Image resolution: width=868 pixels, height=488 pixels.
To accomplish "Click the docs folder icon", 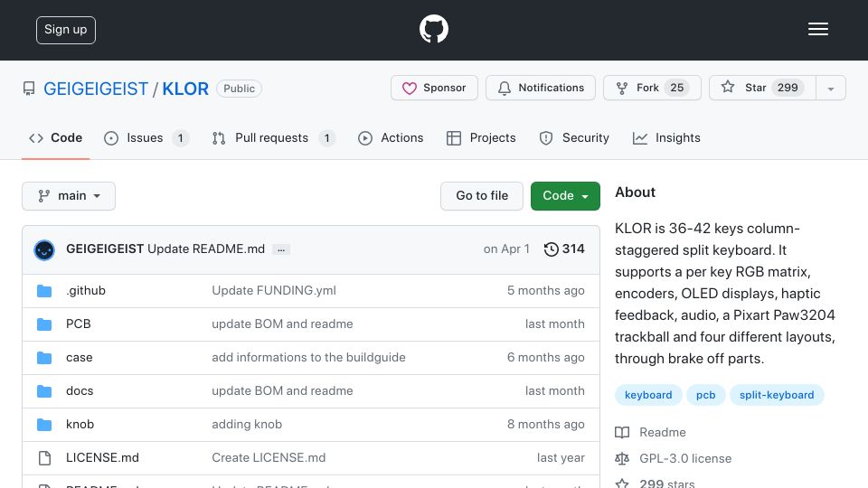I will click(44, 391).
